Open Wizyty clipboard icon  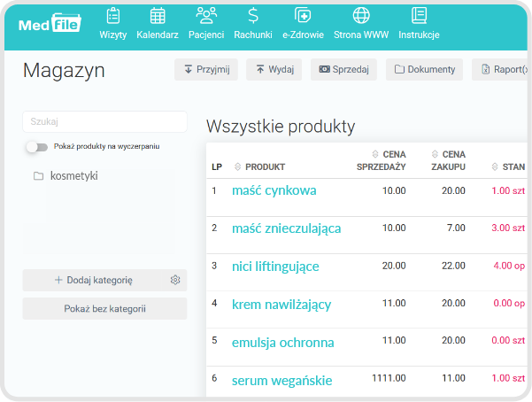pos(113,16)
